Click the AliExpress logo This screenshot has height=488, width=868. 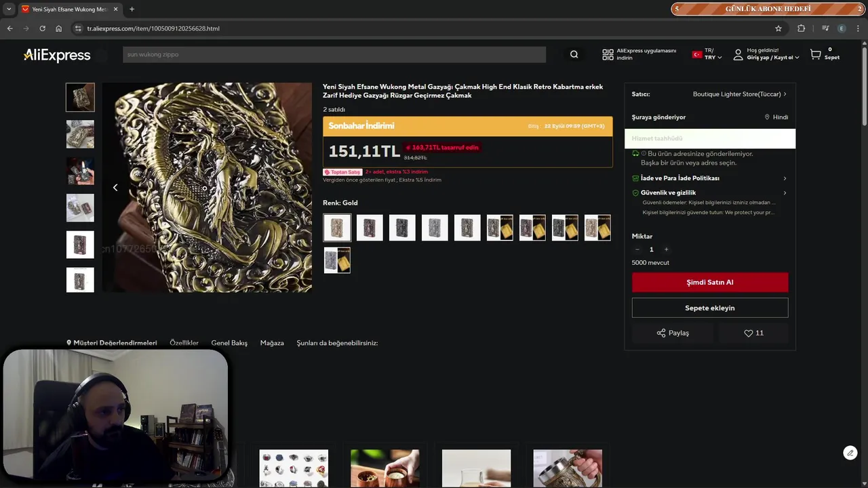[x=57, y=55]
